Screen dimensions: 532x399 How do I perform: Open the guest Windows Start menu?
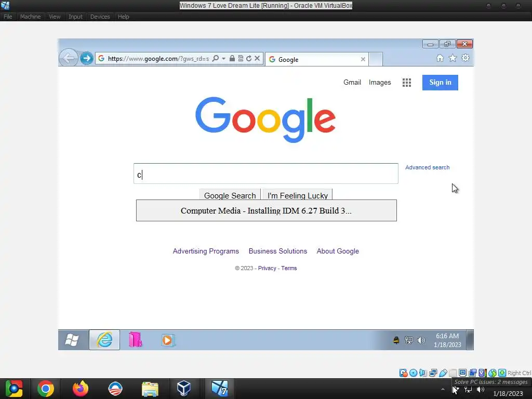[x=72, y=340]
